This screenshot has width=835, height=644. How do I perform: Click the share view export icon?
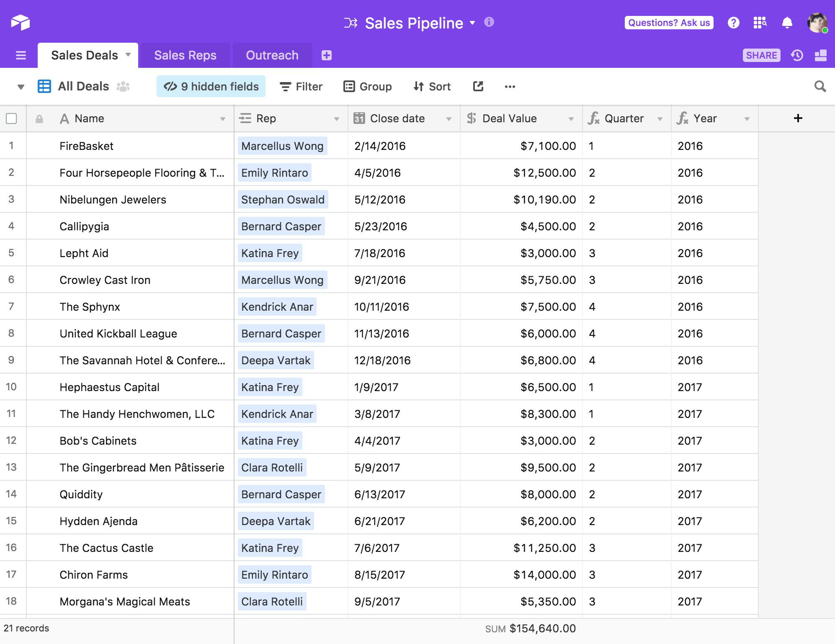pos(478,86)
